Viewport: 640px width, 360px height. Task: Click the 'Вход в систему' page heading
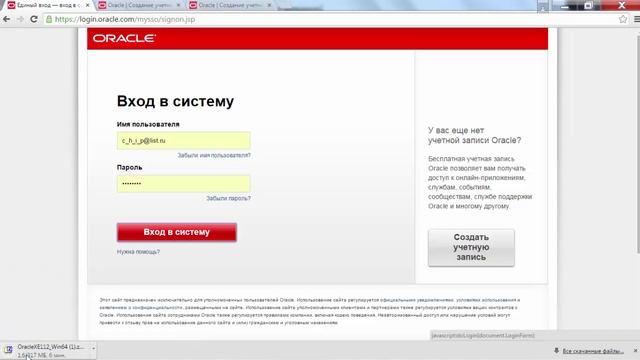(175, 101)
